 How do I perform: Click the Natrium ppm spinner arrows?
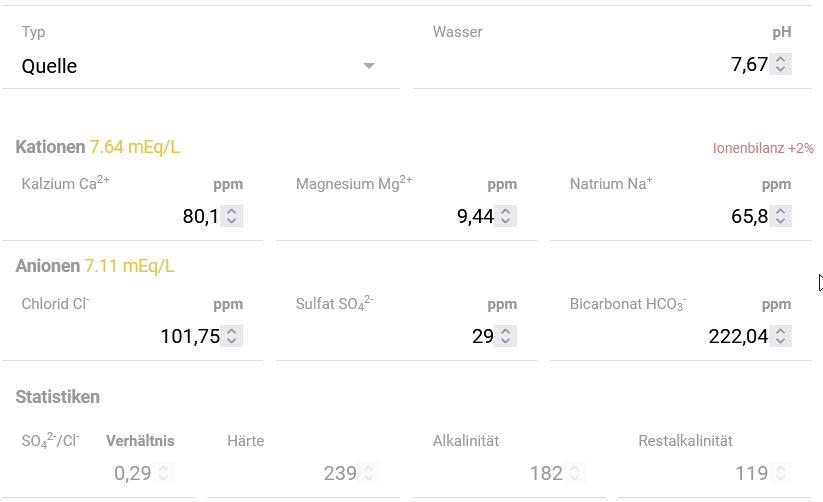pyautogui.click(x=781, y=216)
